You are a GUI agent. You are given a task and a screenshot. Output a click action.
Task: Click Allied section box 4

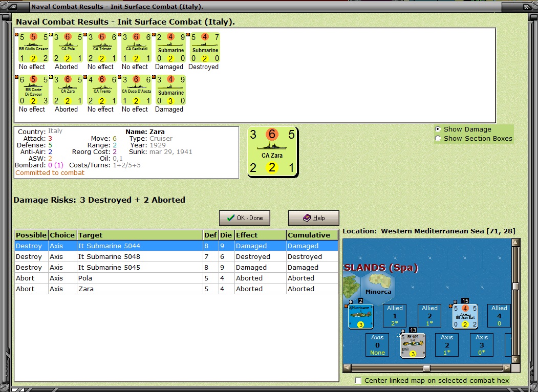499,316
